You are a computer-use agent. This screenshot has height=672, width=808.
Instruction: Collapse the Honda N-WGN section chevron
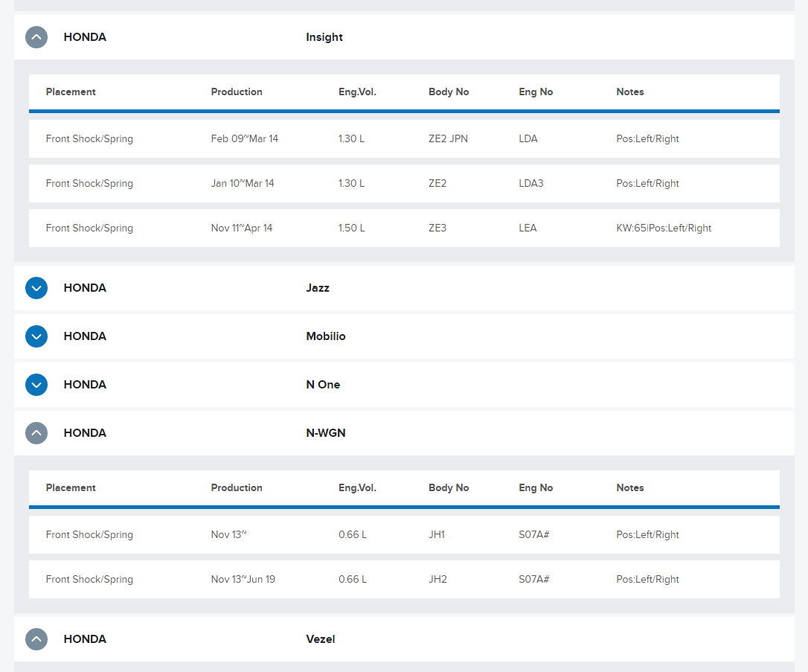pos(36,433)
